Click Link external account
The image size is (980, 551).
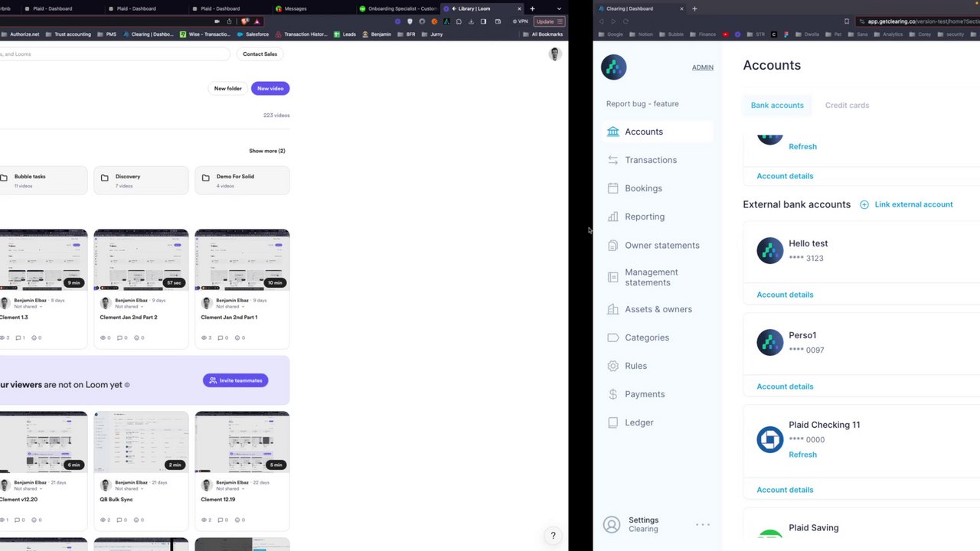[913, 204]
